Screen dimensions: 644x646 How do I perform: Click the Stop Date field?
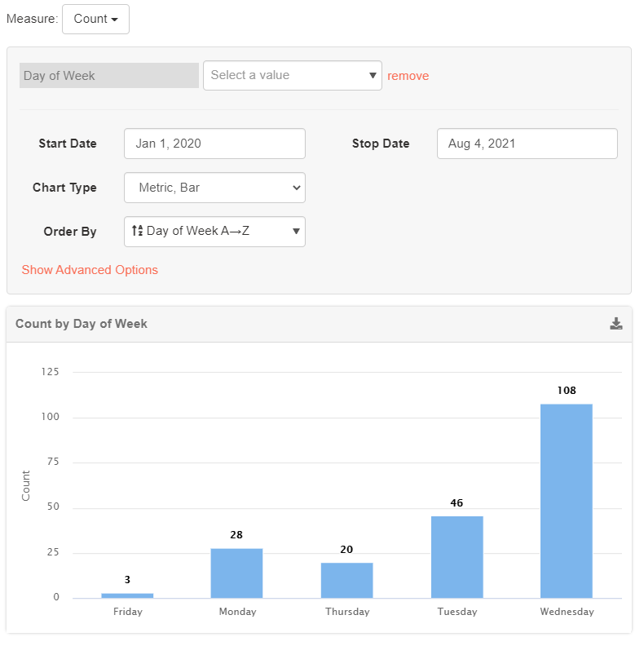click(527, 144)
